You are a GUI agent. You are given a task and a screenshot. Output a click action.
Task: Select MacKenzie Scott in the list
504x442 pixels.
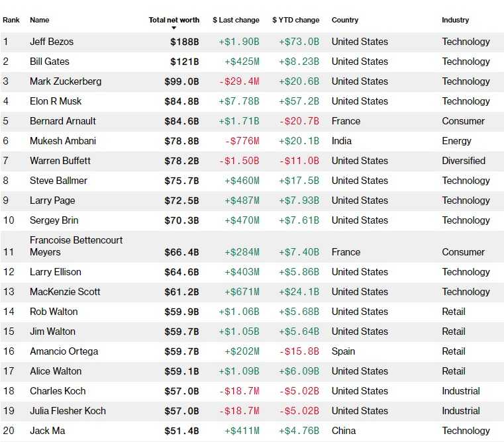(66, 292)
